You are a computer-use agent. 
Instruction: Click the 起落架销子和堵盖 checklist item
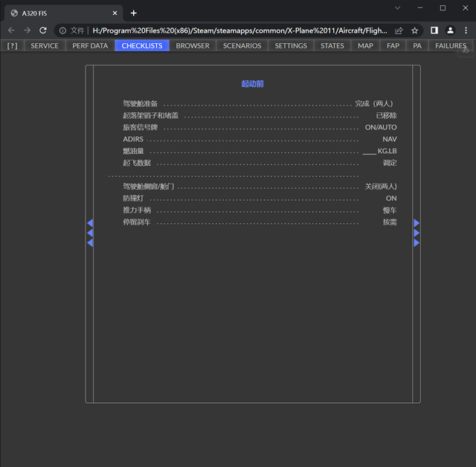click(150, 115)
